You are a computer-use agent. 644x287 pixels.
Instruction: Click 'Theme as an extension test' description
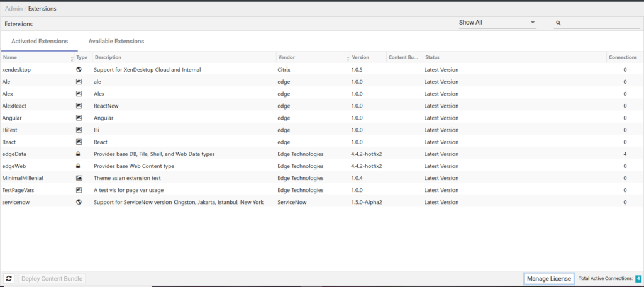click(x=127, y=178)
